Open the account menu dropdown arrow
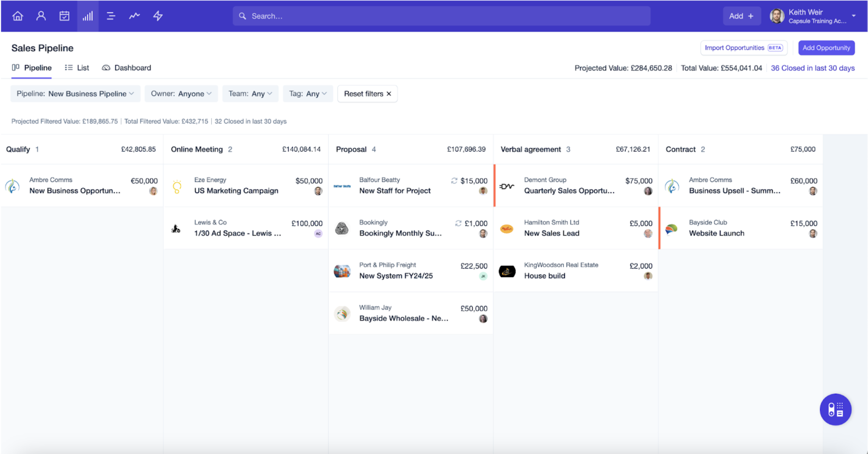Screen dimensions: 868x454 coord(854,16)
